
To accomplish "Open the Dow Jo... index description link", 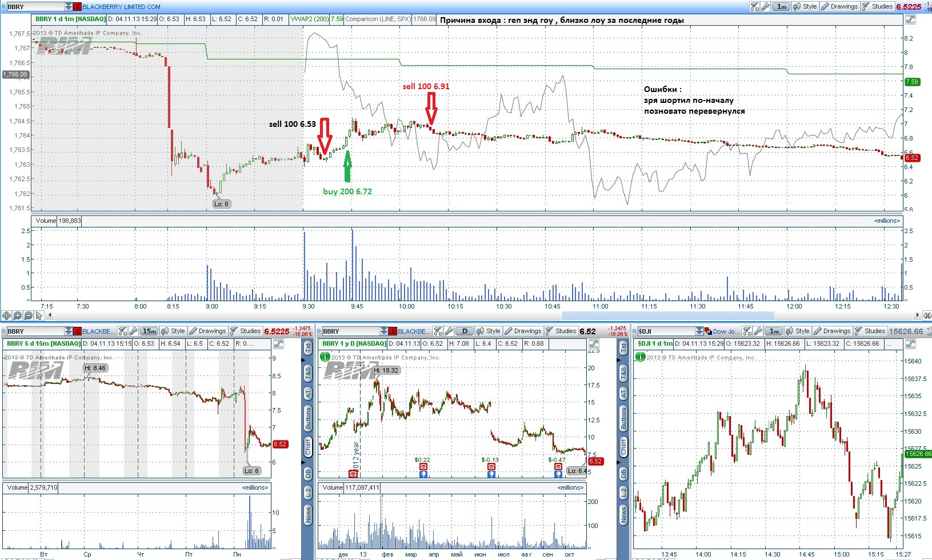I will (x=726, y=331).
